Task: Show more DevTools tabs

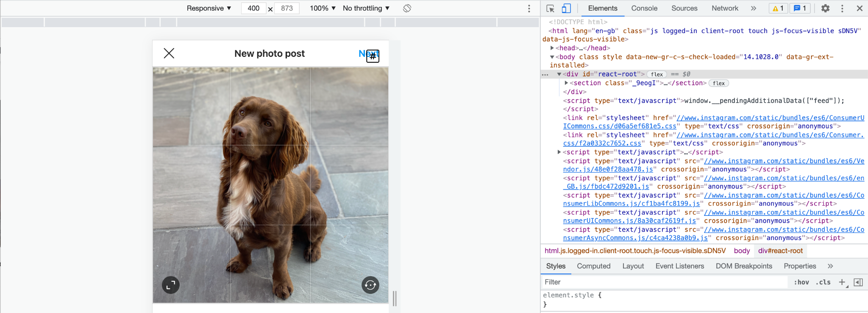Action: tap(753, 8)
